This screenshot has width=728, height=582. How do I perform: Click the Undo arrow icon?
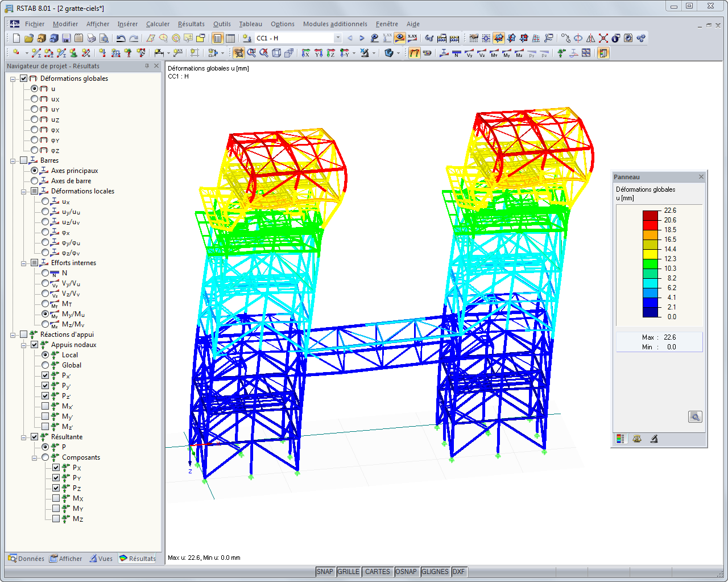[x=121, y=38]
